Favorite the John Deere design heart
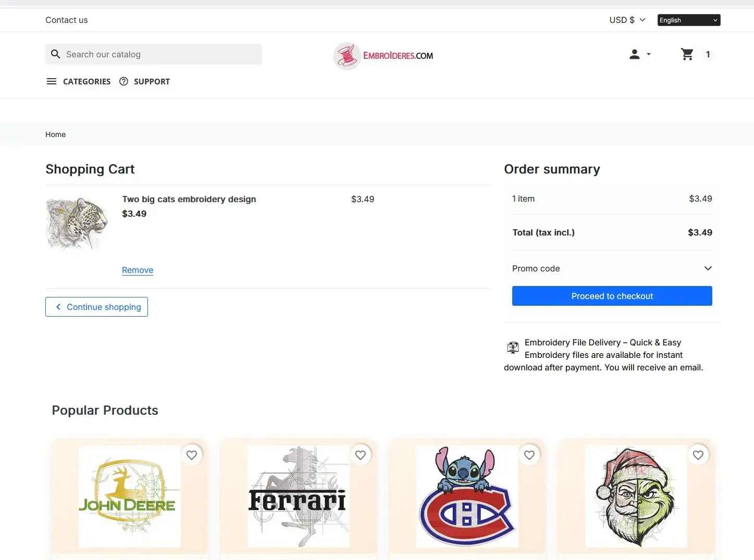 (x=192, y=455)
